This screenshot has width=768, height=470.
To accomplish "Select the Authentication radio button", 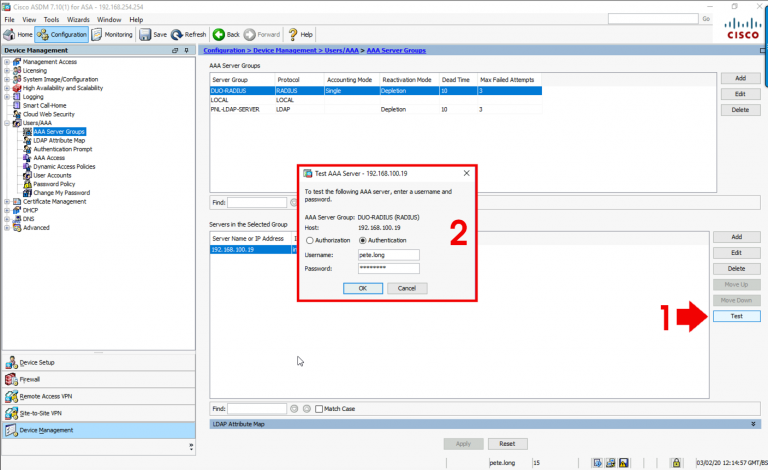I will coord(362,240).
